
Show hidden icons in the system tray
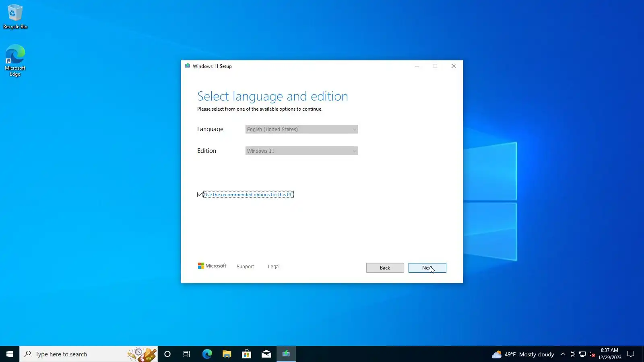tap(563, 354)
